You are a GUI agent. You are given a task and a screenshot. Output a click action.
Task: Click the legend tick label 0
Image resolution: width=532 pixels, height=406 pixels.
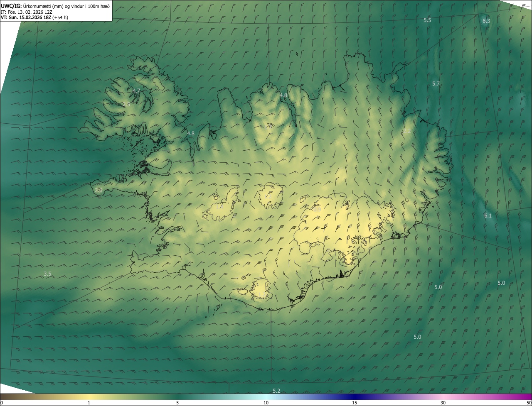2,403
